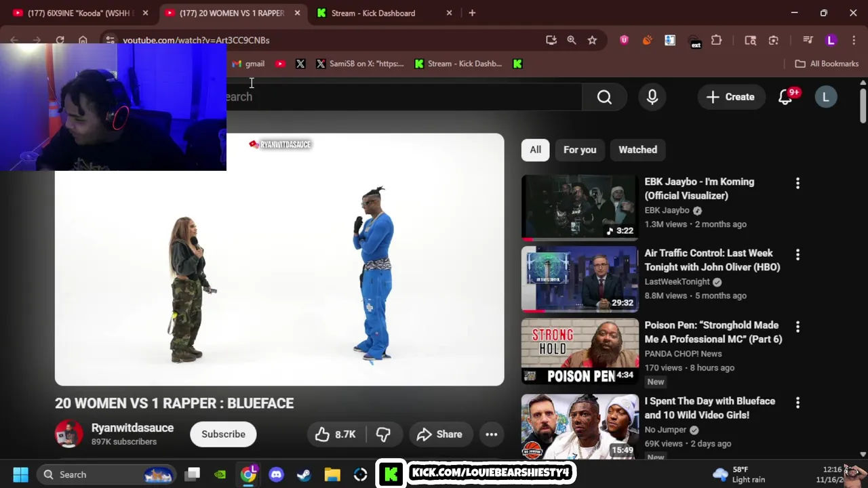Open the green Kick icon bookmark
The height and width of the screenshot is (488, 868).
point(517,64)
